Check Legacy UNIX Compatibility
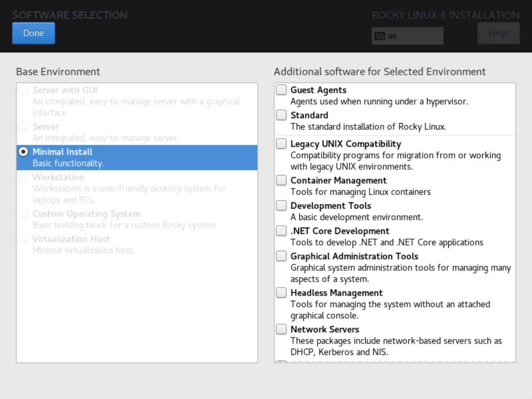Viewport: 532px width, 399px height. click(x=281, y=144)
